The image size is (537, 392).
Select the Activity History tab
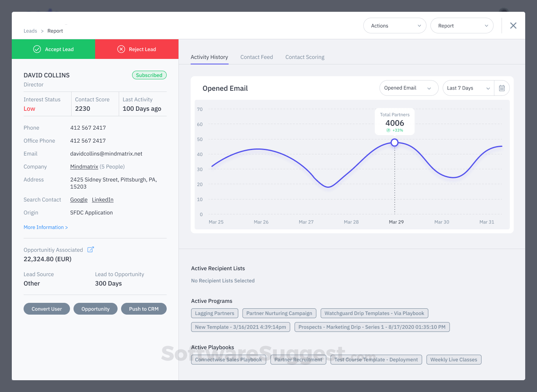point(209,57)
